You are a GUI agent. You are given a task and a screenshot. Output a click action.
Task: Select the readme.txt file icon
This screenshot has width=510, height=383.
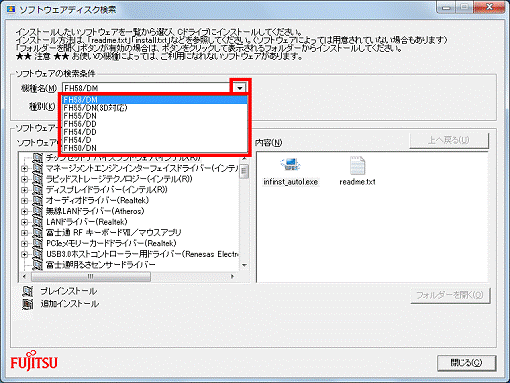pos(357,171)
